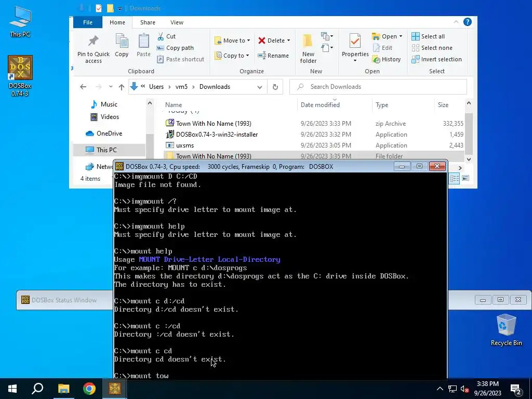Open Copy to dropdown
This screenshot has width=532, height=399.
[x=232, y=55]
